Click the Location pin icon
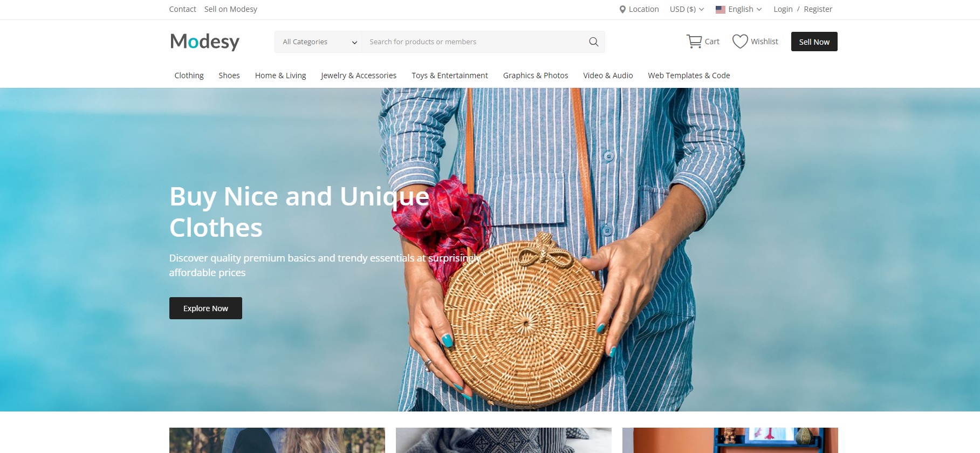Screen dimensions: 980x453 [622, 9]
